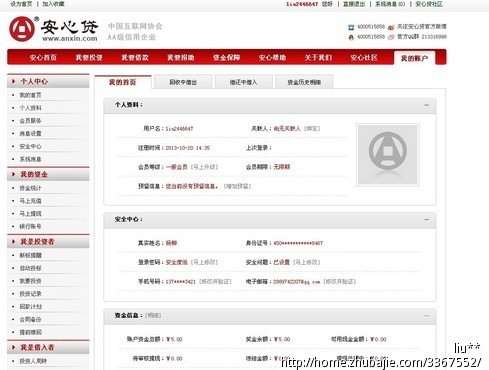
Task: Click 修改并验证 beside 手机号码
Action: 215,282
